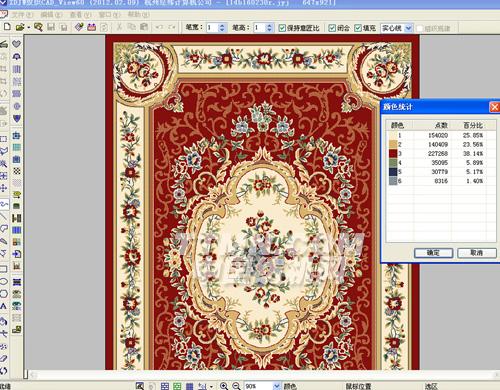Viewport: 500px width, 390px height.
Task: Select the text tool 'A' icon
Action: click(x=4, y=307)
